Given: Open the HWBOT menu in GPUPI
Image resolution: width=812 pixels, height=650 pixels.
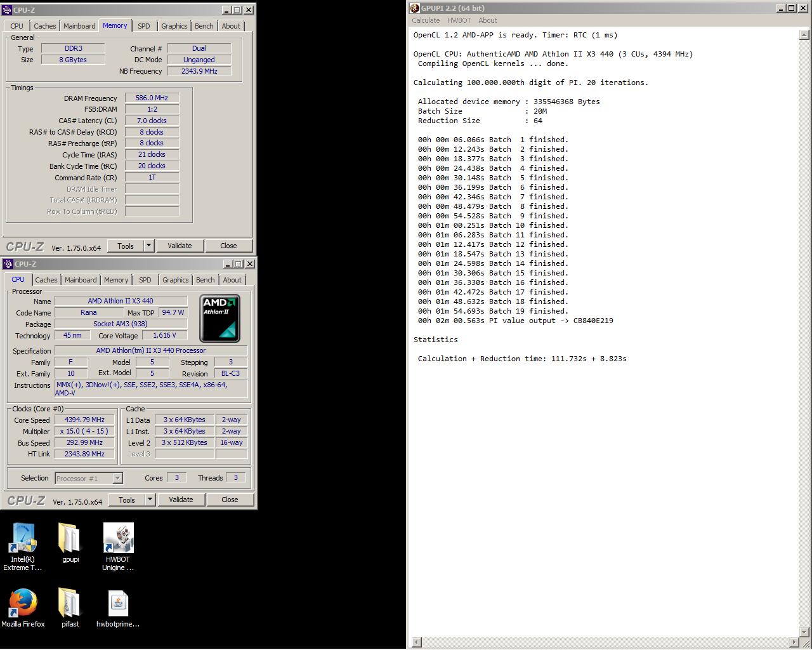Looking at the screenshot, I should tap(459, 20).
